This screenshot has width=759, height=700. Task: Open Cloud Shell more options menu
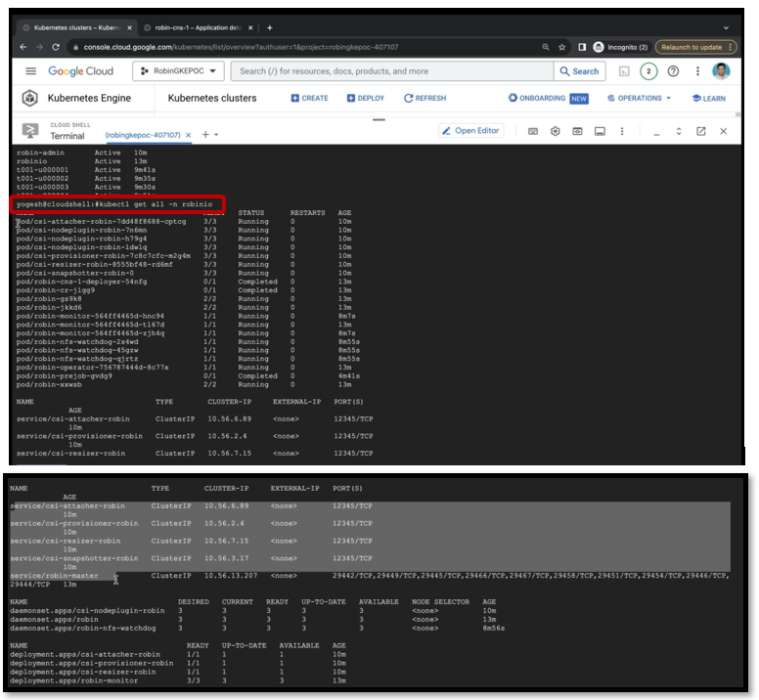622,131
